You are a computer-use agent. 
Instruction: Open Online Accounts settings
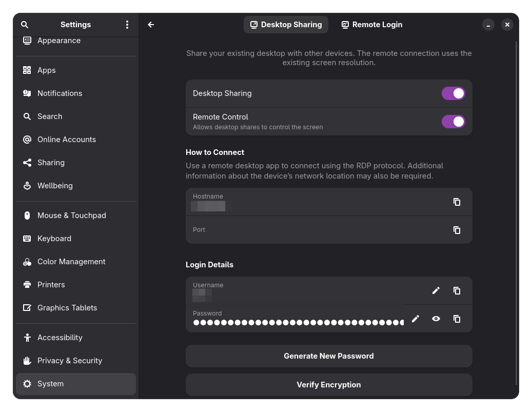point(76,140)
